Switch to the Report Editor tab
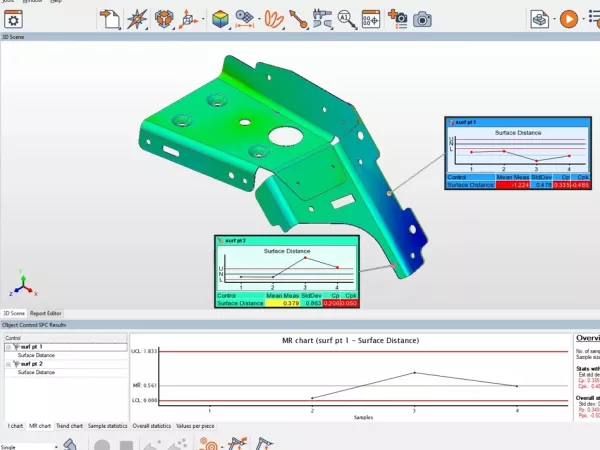 [45, 313]
